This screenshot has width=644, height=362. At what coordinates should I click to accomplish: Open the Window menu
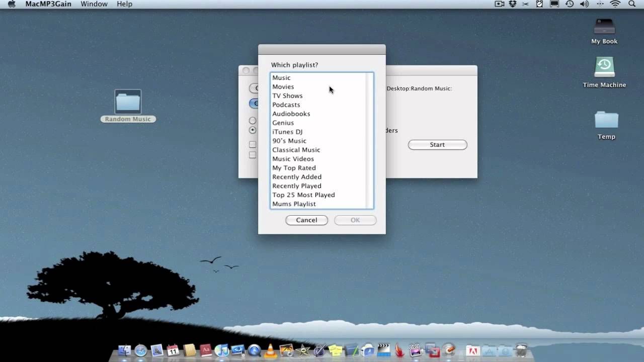coord(94,4)
